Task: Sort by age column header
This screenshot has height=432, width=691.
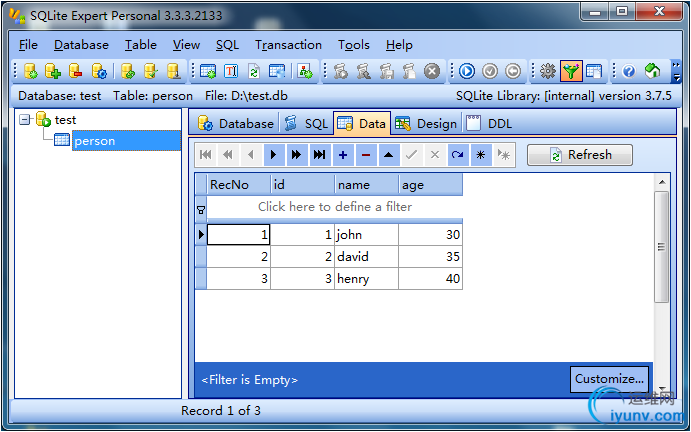Action: click(431, 185)
